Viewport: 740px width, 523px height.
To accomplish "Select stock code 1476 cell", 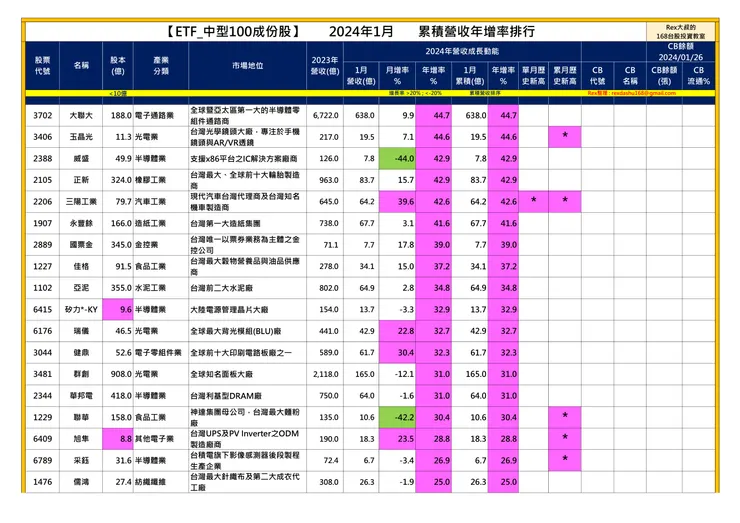I will 42,482.
